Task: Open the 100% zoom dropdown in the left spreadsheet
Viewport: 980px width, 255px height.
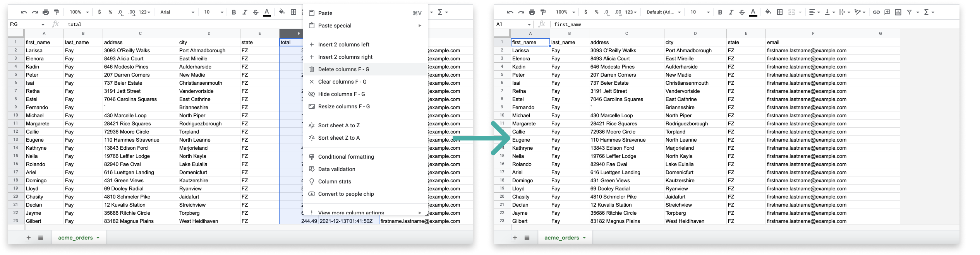Action: click(x=79, y=12)
